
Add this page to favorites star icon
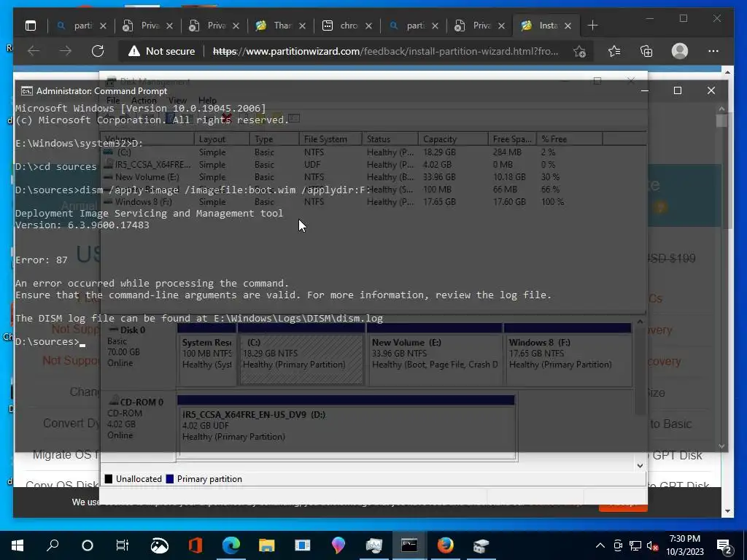(579, 51)
